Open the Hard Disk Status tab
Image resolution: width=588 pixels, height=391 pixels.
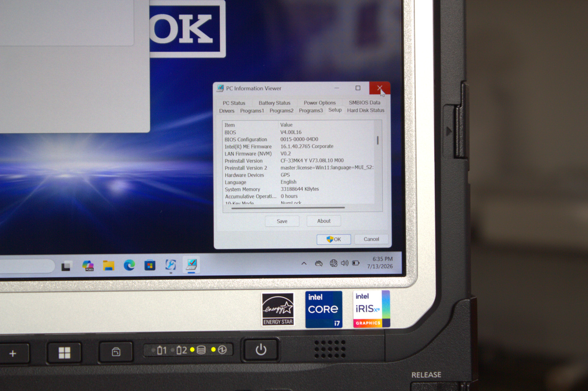point(366,110)
